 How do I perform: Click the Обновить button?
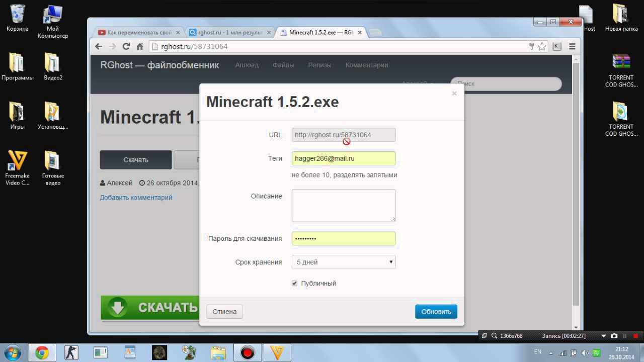point(436,311)
